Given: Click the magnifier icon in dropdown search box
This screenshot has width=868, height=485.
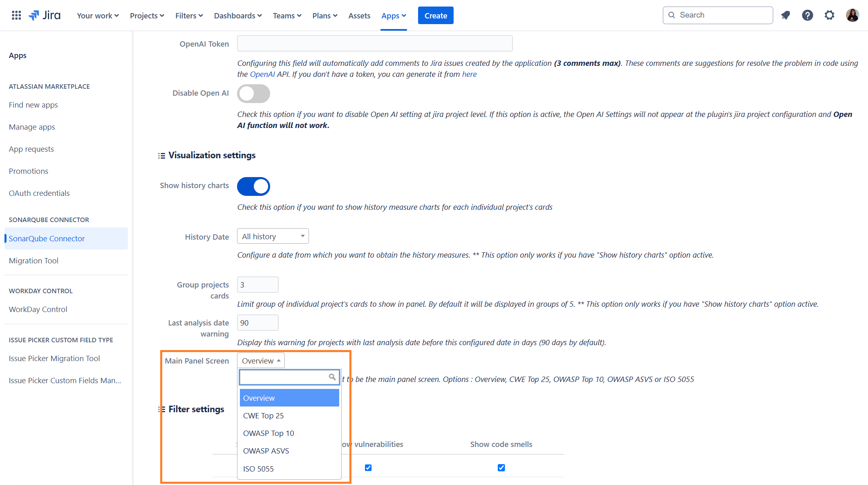Looking at the screenshot, I should point(332,377).
